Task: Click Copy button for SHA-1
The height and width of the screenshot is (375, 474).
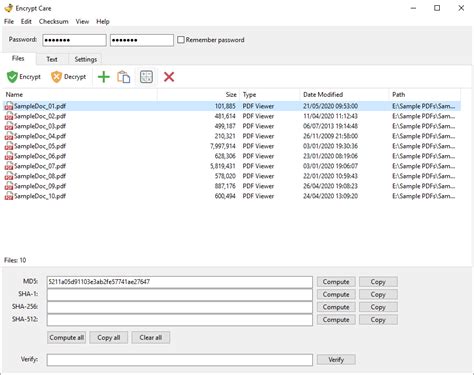Action: 378,295
